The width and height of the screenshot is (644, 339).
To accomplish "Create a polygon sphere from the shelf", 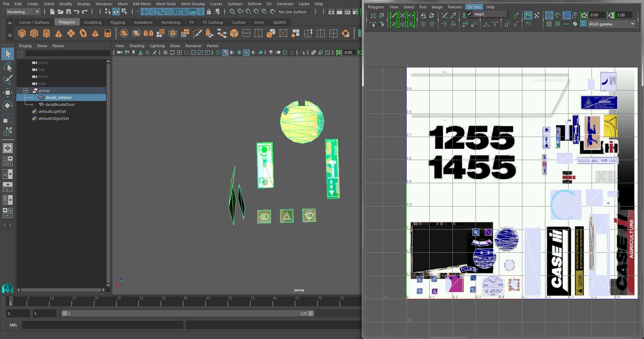I will click(x=22, y=34).
